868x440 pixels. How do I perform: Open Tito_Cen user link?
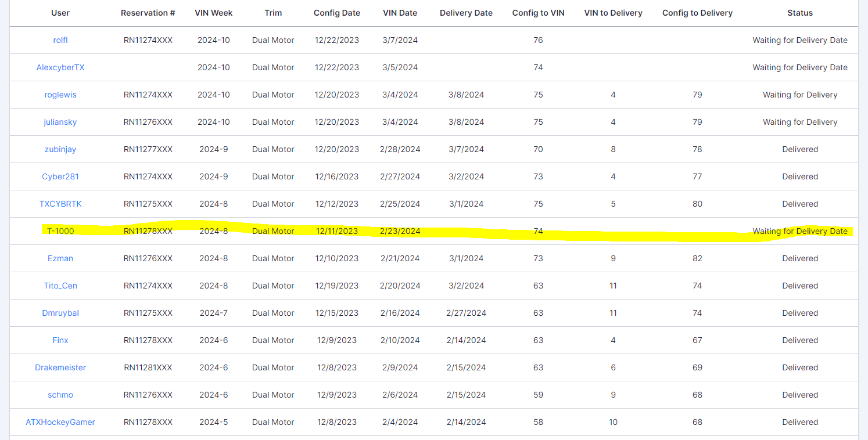point(60,286)
